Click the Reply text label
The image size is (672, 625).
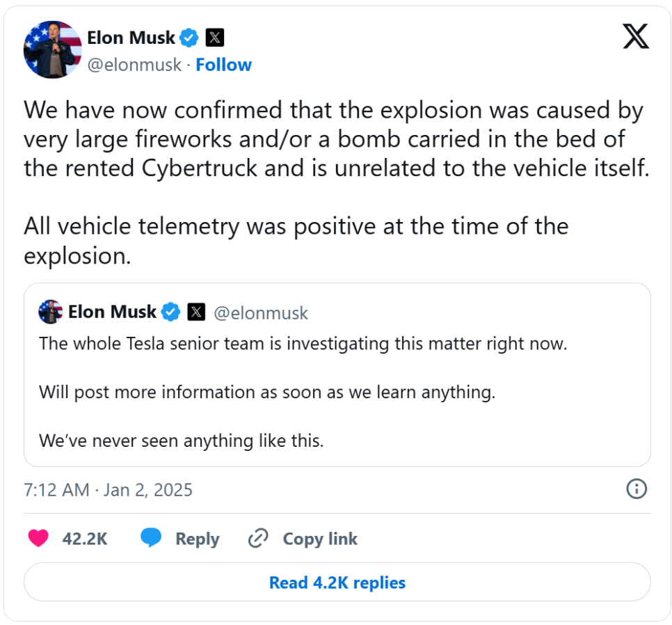[197, 539]
